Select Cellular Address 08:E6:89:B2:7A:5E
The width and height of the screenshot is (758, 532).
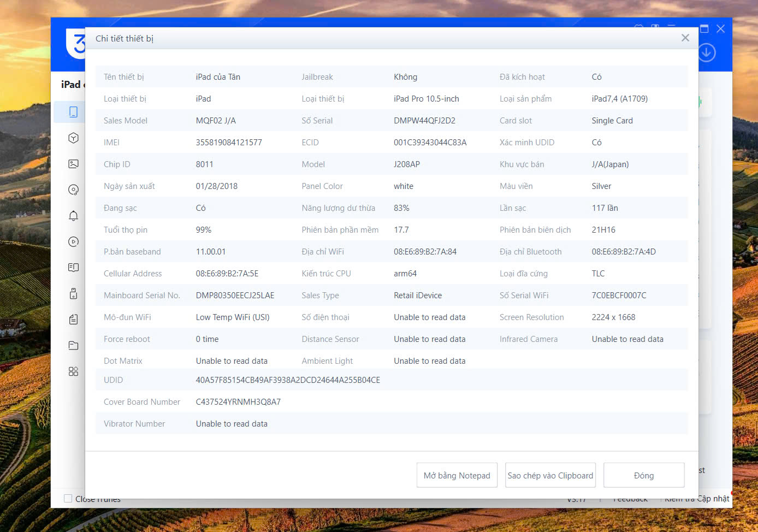tap(227, 274)
